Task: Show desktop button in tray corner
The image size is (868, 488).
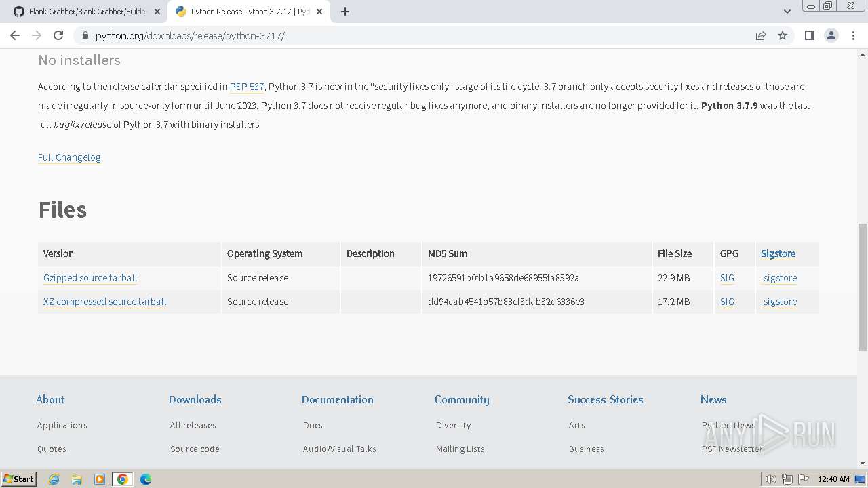Action: click(x=861, y=479)
